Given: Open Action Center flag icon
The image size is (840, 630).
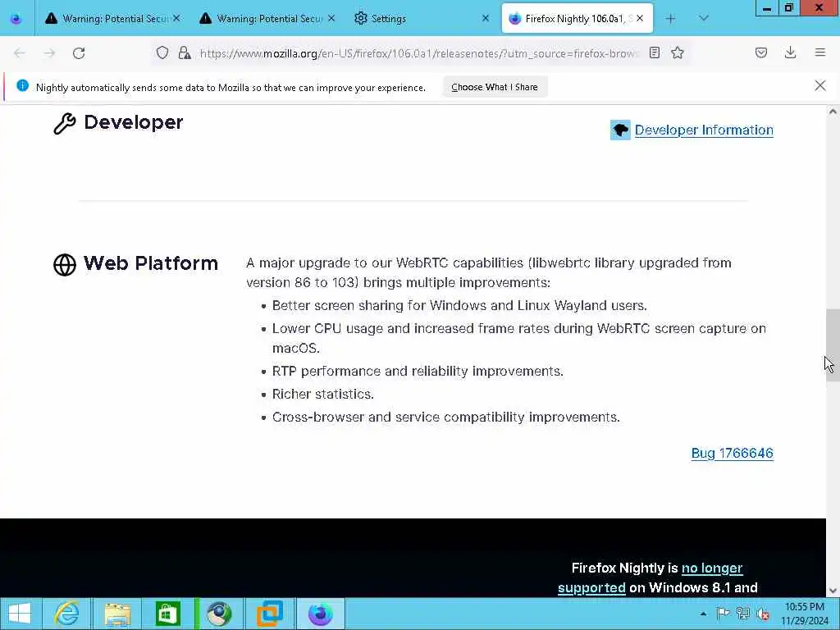Looking at the screenshot, I should click(724, 614).
